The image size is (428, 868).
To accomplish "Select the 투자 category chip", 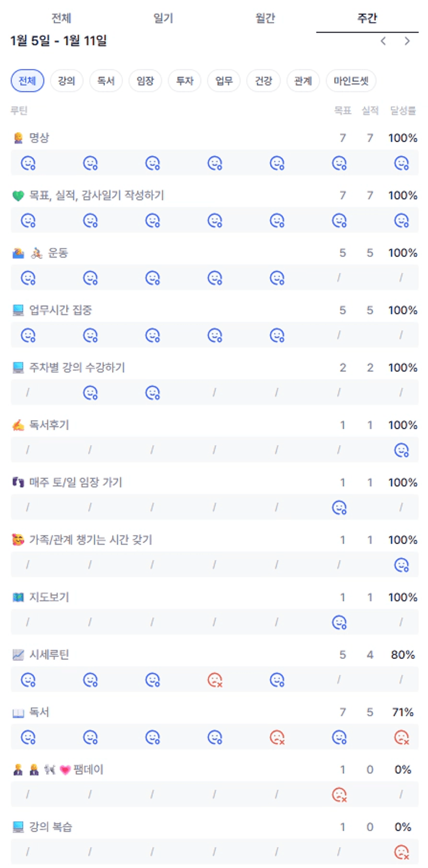I will pyautogui.click(x=185, y=81).
